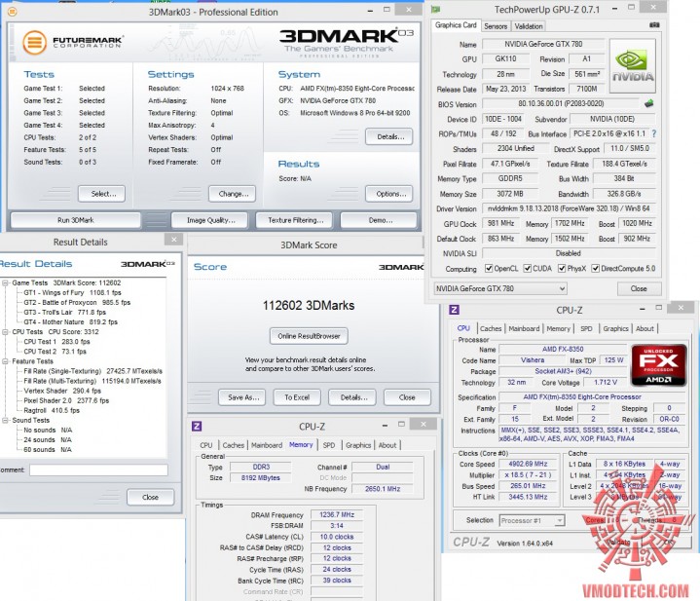Select the Pixel Shader 2.0 result row
Screen dimensions: 700x601
[66, 401]
